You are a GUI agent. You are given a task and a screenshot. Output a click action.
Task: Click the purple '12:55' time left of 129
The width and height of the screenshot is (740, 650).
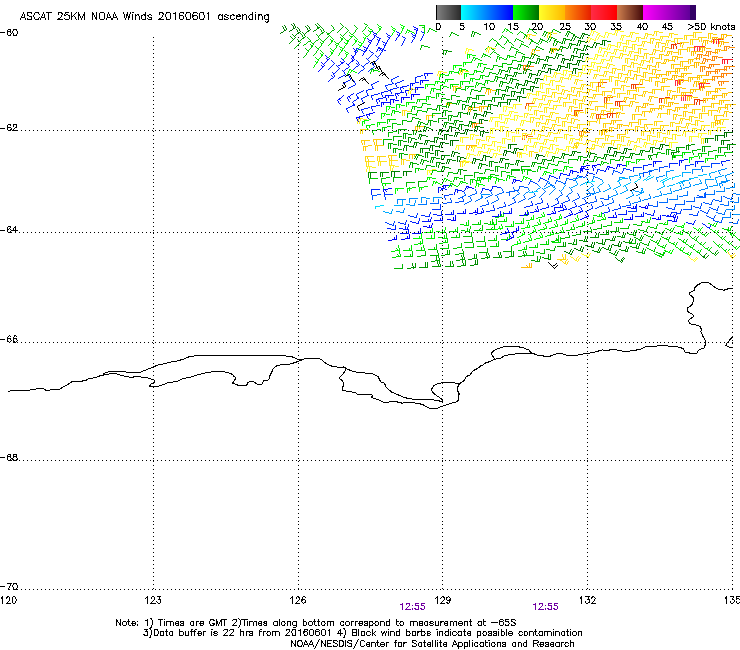tap(412, 607)
